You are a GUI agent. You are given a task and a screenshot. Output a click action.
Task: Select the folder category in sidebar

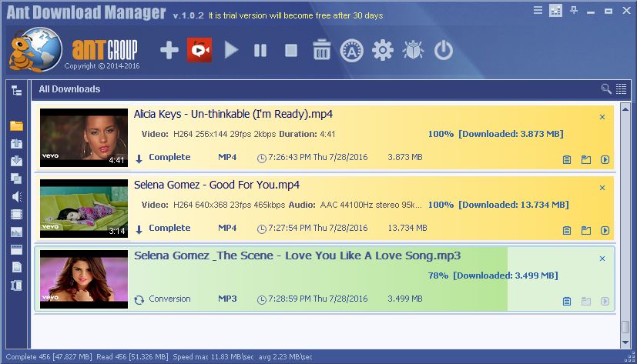point(17,125)
